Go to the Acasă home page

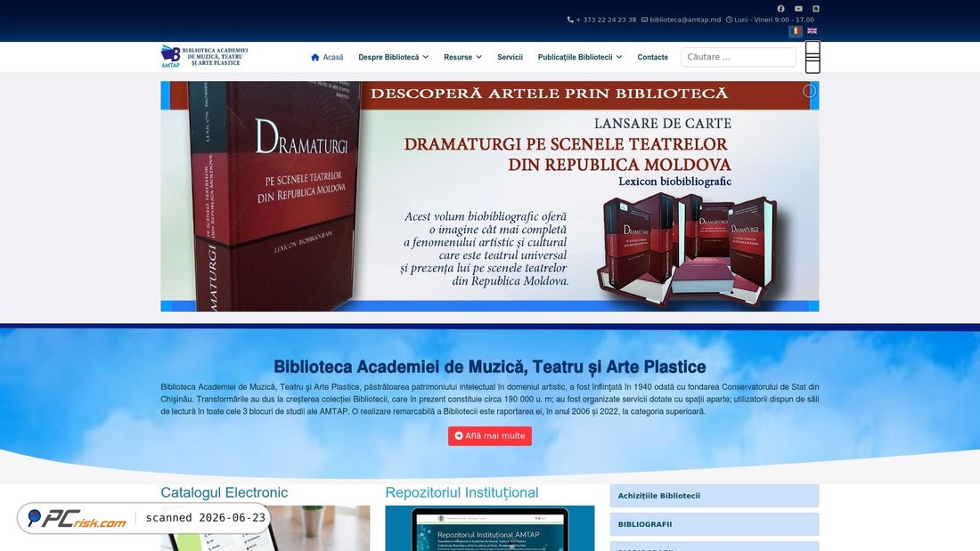pyautogui.click(x=327, y=57)
